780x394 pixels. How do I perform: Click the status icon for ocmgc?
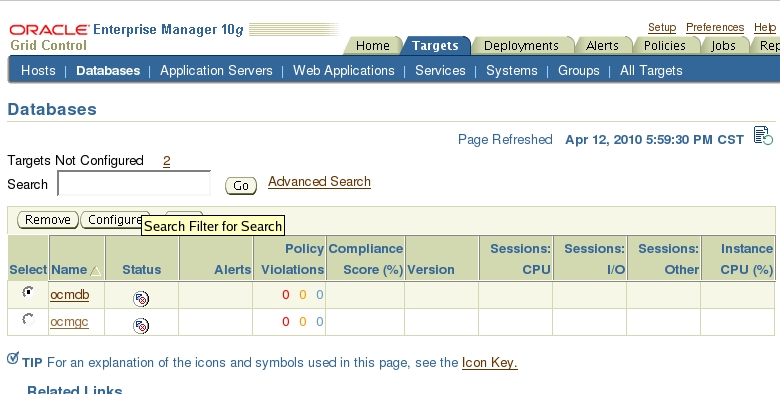pos(141,326)
